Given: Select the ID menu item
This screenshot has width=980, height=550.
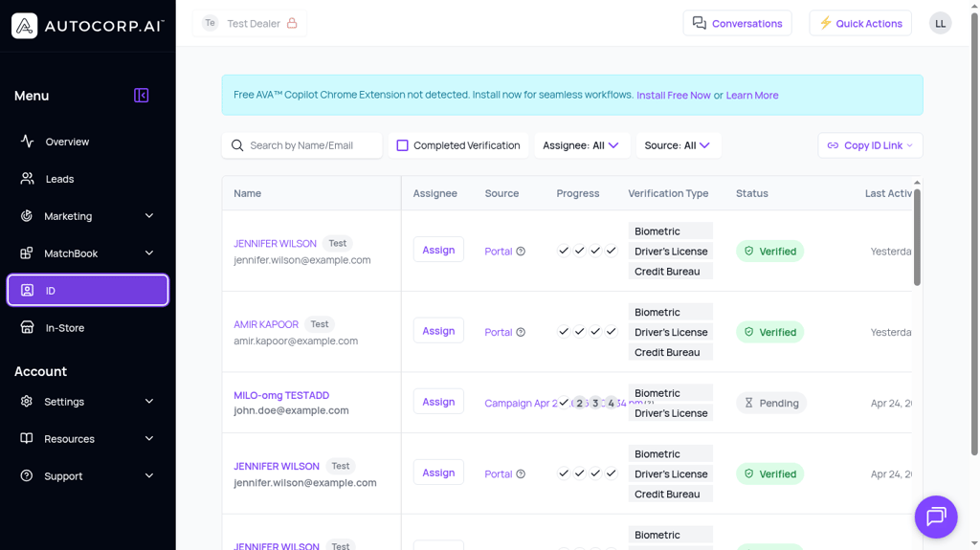Looking at the screenshot, I should tap(87, 290).
